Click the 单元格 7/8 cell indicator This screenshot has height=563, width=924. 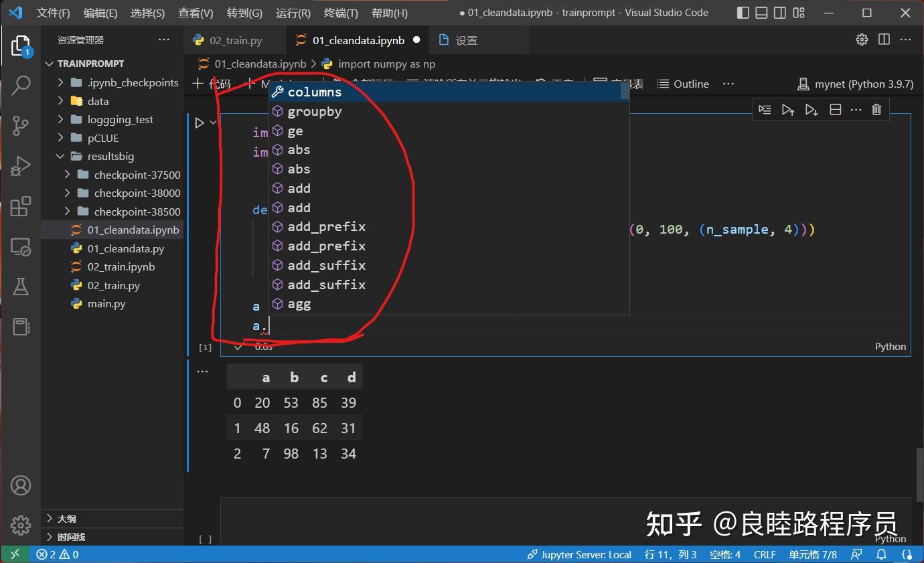[x=813, y=554]
